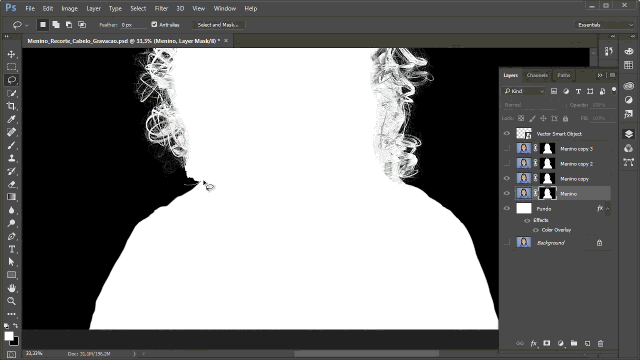Toggle Color Overlay effect visibility
This screenshot has width=640, height=360.
(x=536, y=230)
